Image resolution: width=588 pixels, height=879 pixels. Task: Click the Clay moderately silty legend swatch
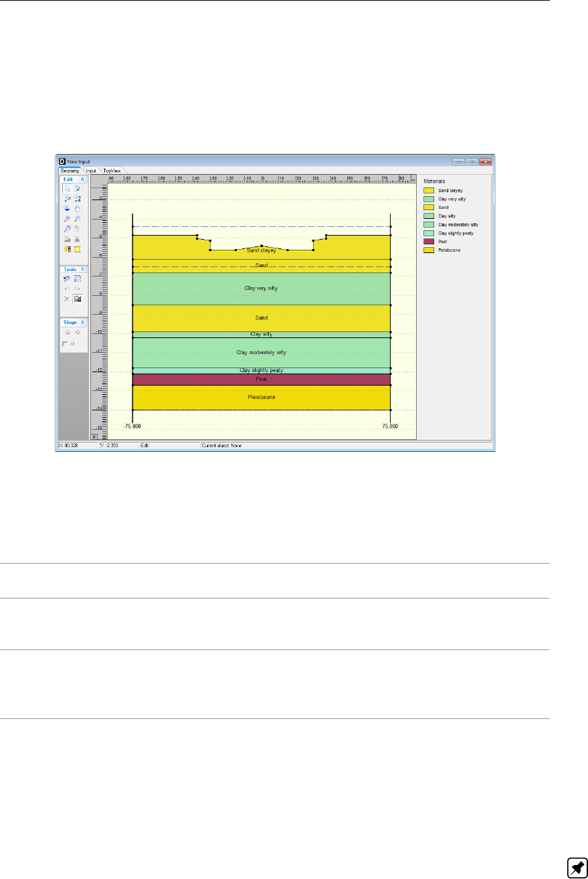(x=428, y=224)
